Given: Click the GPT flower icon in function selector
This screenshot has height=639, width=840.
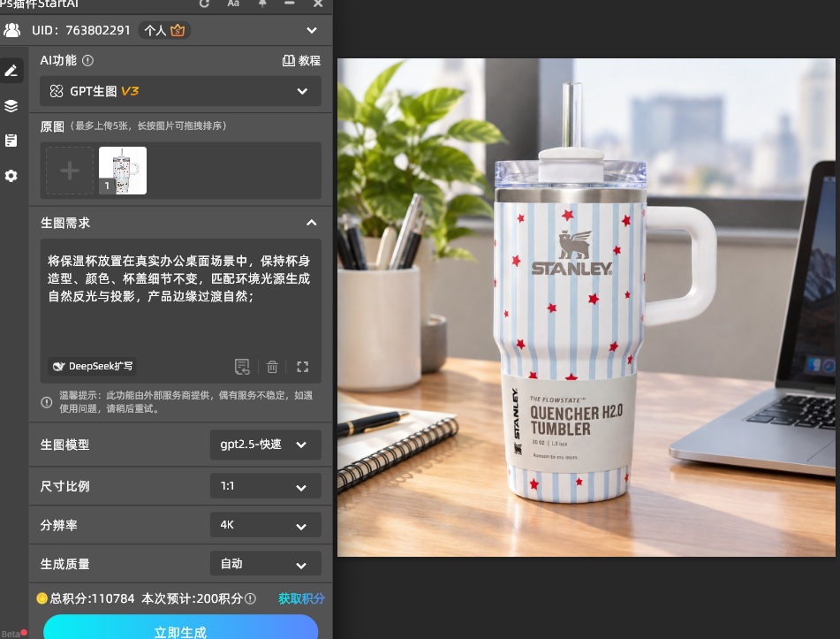Looking at the screenshot, I should [57, 91].
